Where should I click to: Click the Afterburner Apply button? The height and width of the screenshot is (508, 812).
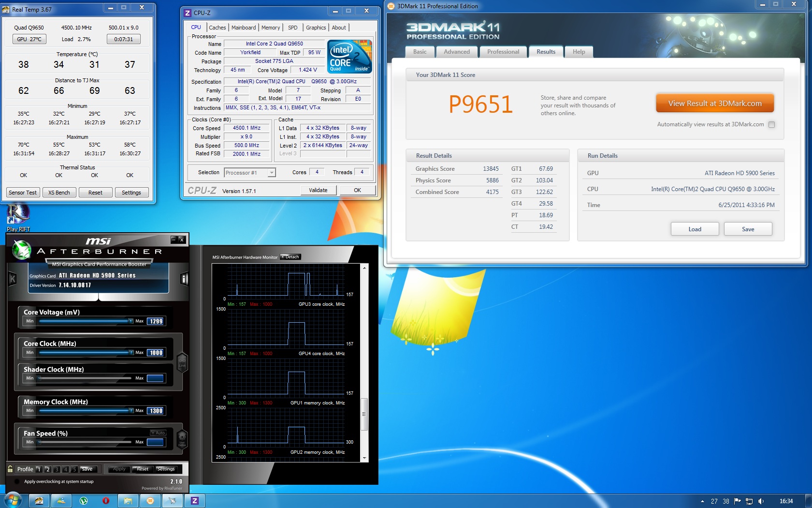pyautogui.click(x=119, y=469)
